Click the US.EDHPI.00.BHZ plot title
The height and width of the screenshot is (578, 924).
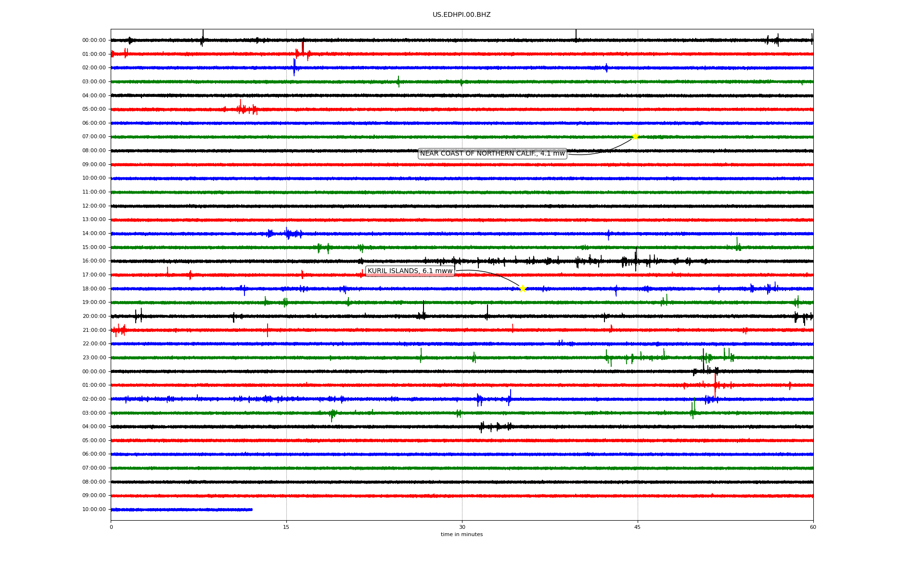pos(462,15)
